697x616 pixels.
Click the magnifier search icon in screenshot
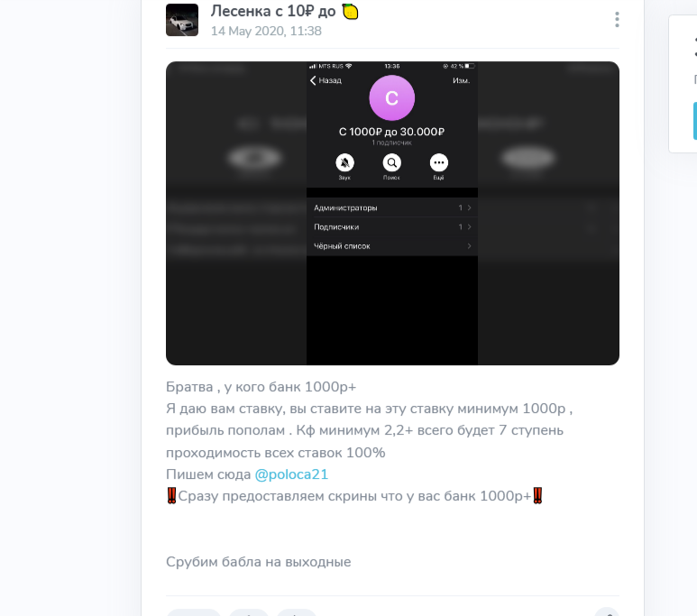[x=391, y=162]
